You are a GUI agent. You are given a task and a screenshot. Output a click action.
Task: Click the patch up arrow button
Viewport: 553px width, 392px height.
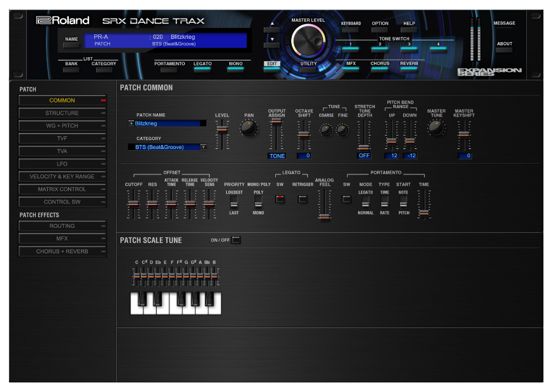(272, 29)
